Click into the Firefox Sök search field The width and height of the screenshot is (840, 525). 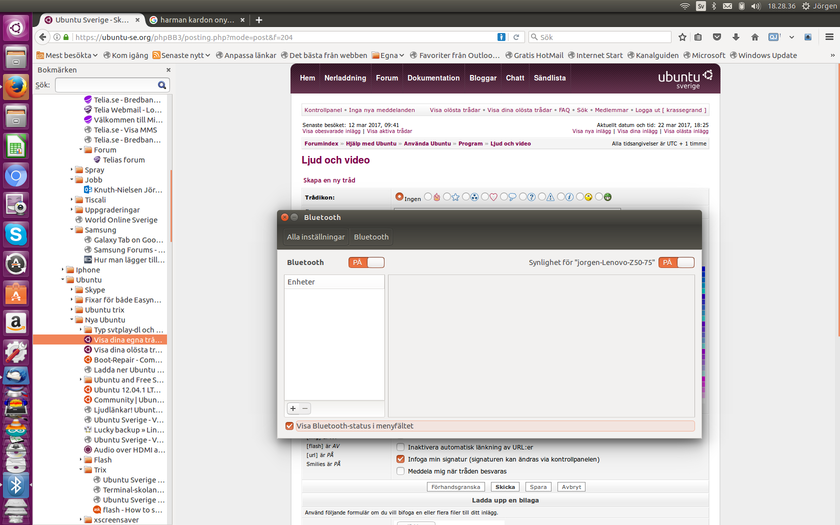599,37
